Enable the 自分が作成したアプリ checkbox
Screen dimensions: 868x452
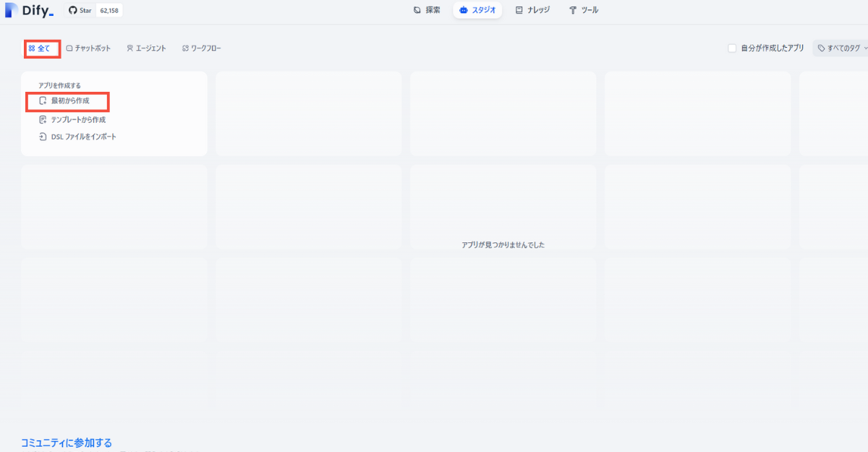(x=732, y=48)
